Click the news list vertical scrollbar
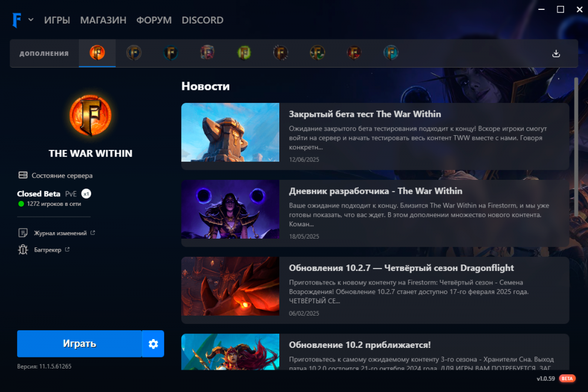Image resolution: width=588 pixels, height=392 pixels. [576, 146]
